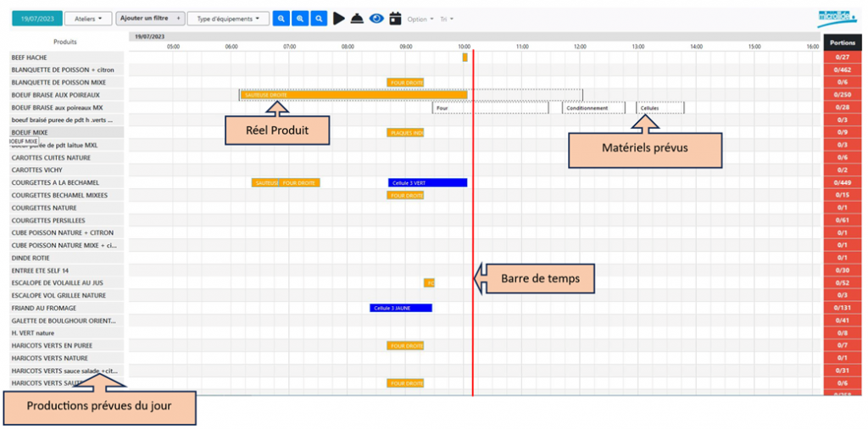The width and height of the screenshot is (868, 429).
Task: Open the Option menu
Action: pyautogui.click(x=420, y=19)
